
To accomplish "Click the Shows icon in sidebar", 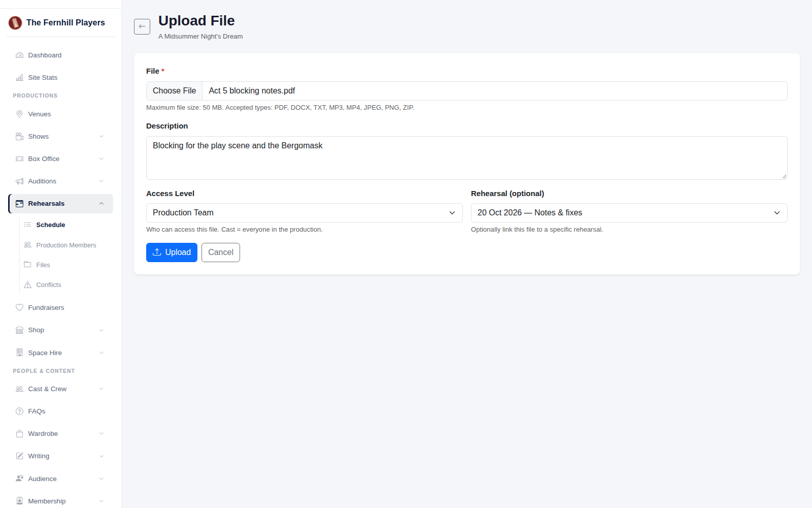I will [x=19, y=137].
